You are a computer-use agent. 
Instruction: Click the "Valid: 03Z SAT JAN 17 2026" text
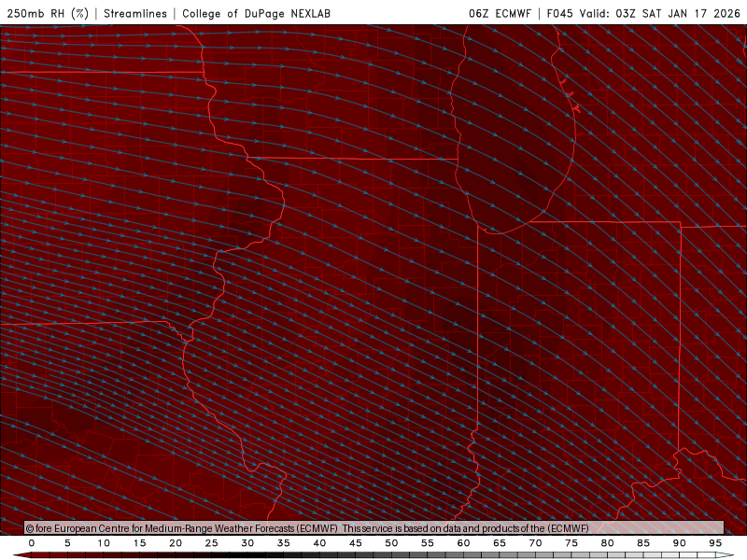pos(659,13)
